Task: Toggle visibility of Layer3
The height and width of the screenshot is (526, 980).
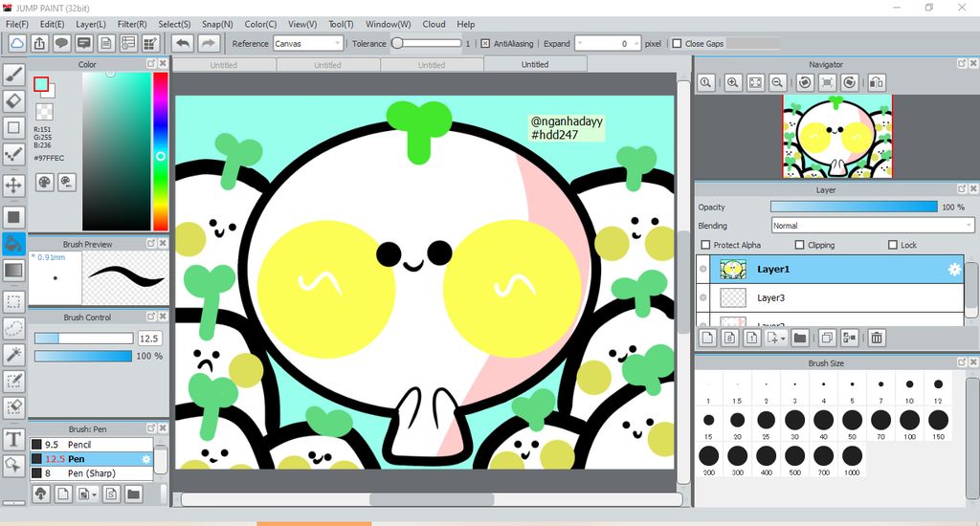Action: click(703, 298)
